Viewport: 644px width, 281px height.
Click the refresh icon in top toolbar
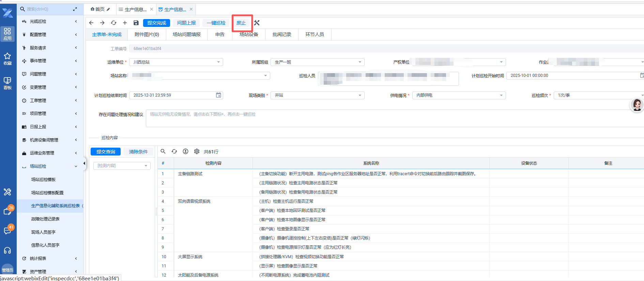click(113, 23)
